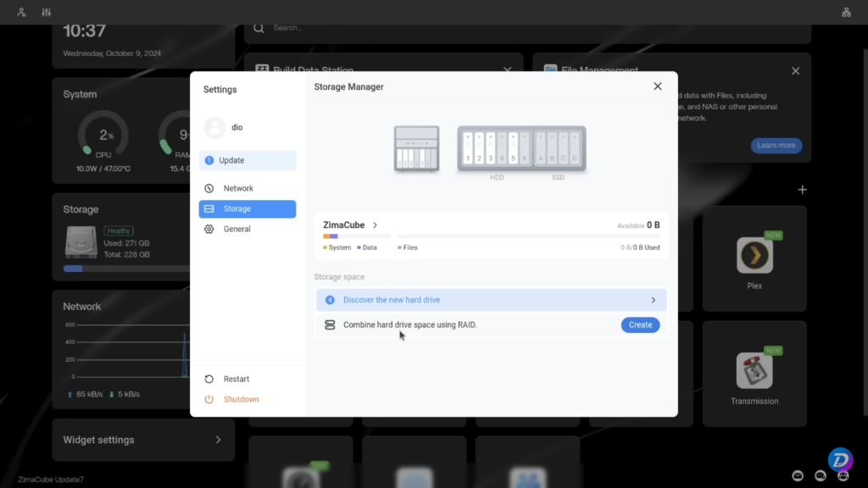Select HDD bay 2 in drive diagram
The width and height of the screenshot is (868, 488).
[x=480, y=149]
